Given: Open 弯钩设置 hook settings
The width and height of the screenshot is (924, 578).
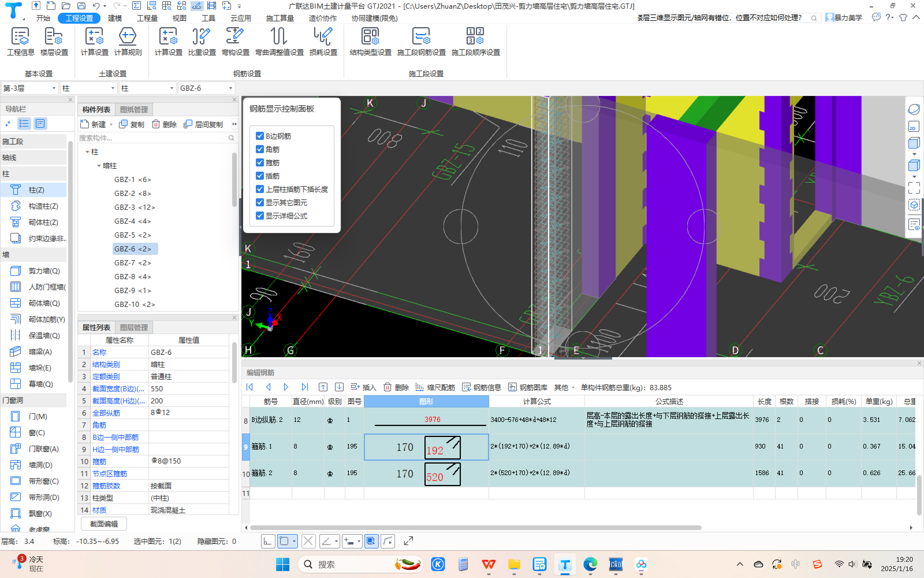Looking at the screenshot, I should point(235,42).
